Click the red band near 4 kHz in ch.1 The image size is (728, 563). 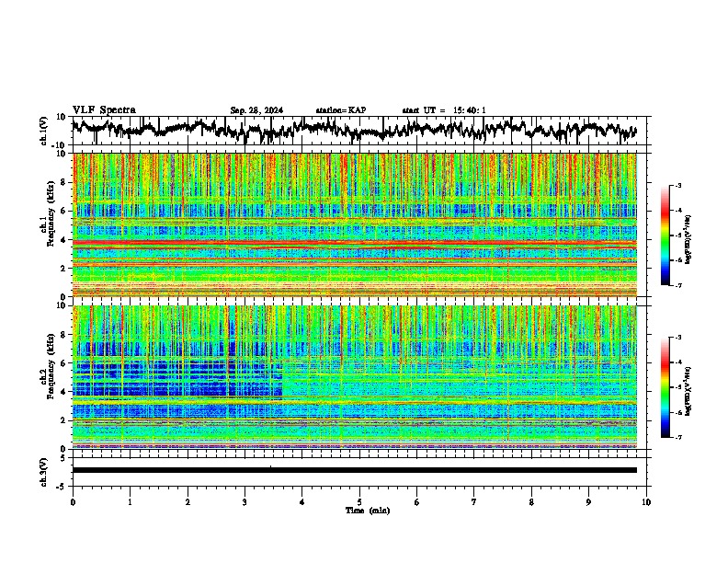point(355,243)
